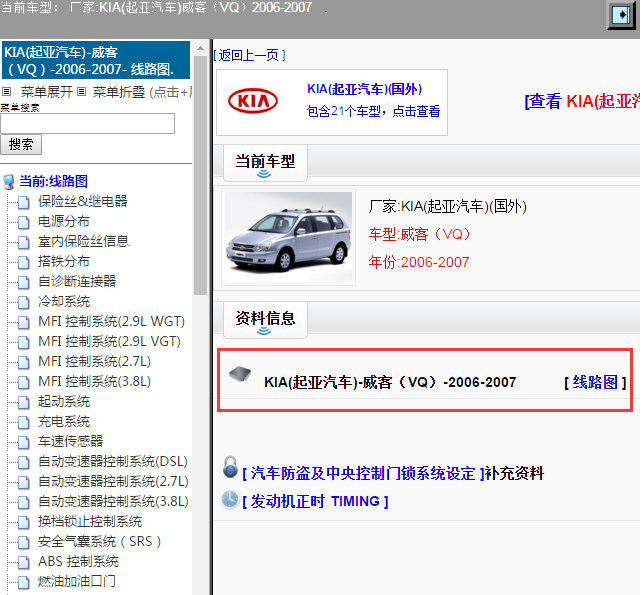Click the 返回上一页 link
The image size is (640, 595).
249,55
